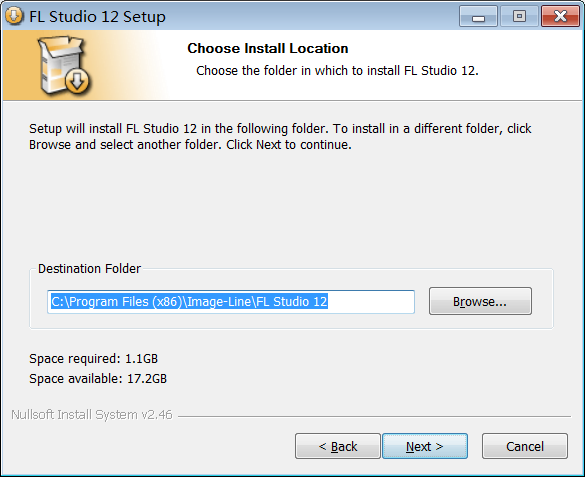
Task: Click the highlighted install path text
Action: coord(189,301)
